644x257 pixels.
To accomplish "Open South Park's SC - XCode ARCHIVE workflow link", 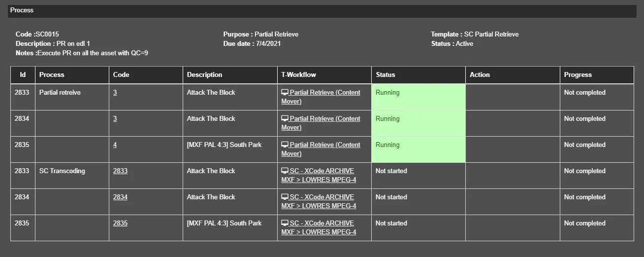I will pos(322,223).
